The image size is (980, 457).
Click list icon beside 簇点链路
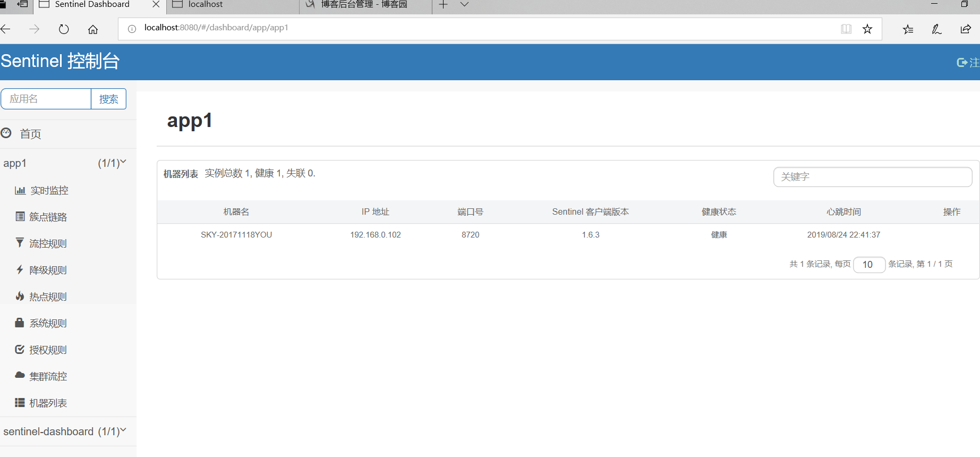pos(20,216)
